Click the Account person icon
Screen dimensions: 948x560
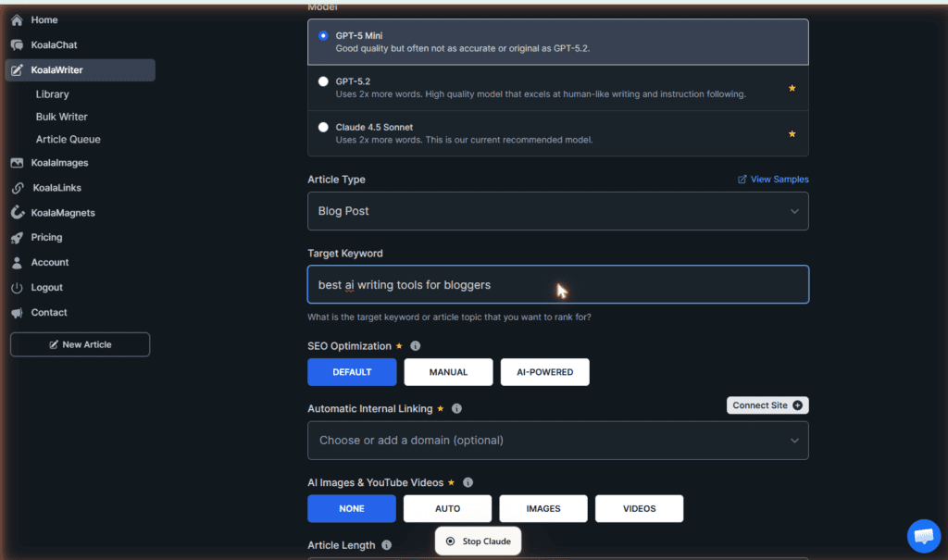click(x=17, y=263)
